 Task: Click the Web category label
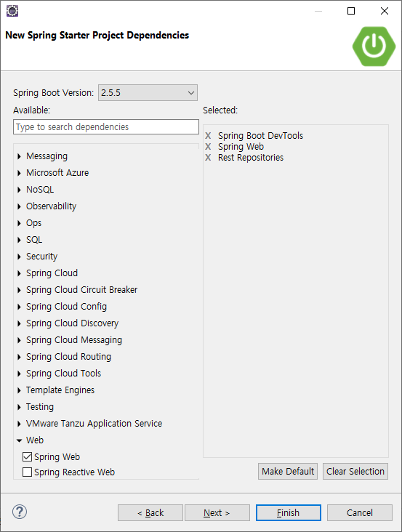tap(35, 440)
